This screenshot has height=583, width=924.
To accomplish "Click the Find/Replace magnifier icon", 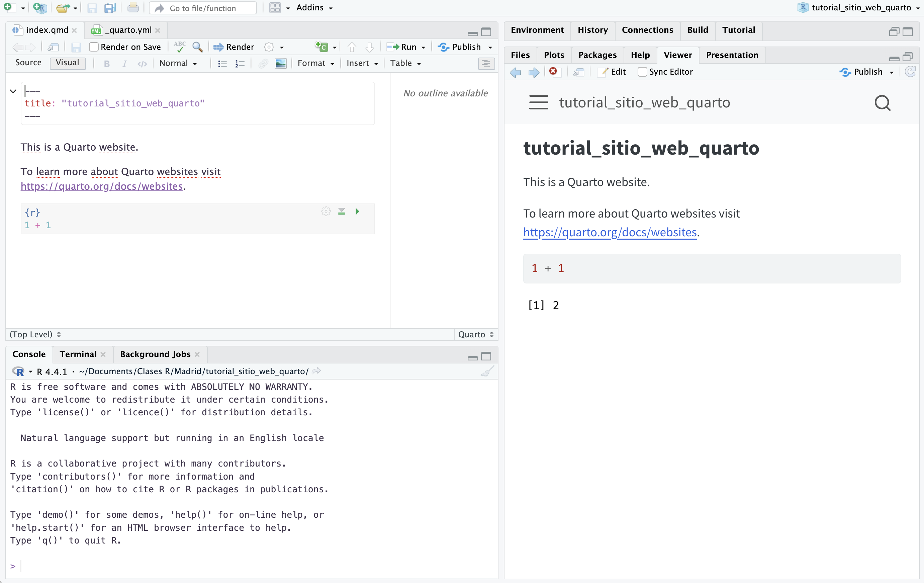I will (x=198, y=47).
